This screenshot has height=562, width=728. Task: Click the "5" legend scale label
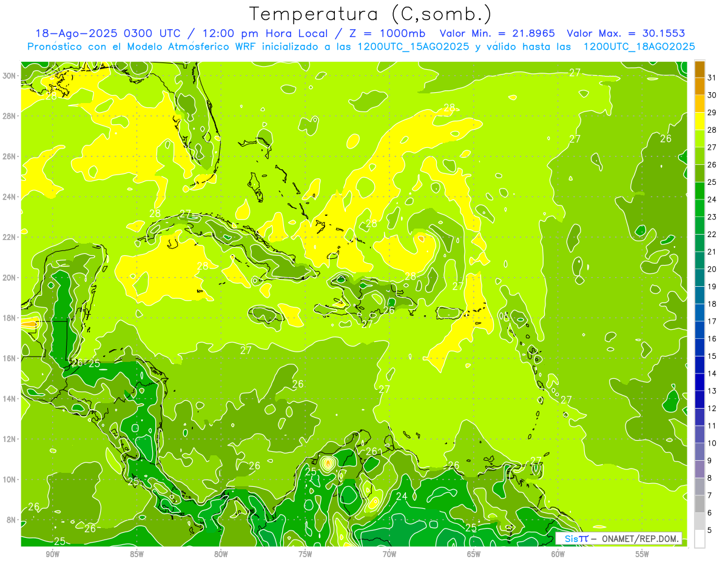[x=710, y=530]
